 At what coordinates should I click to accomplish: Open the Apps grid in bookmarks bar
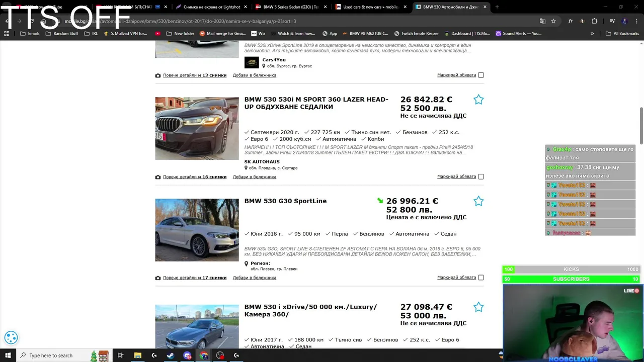(7, 34)
